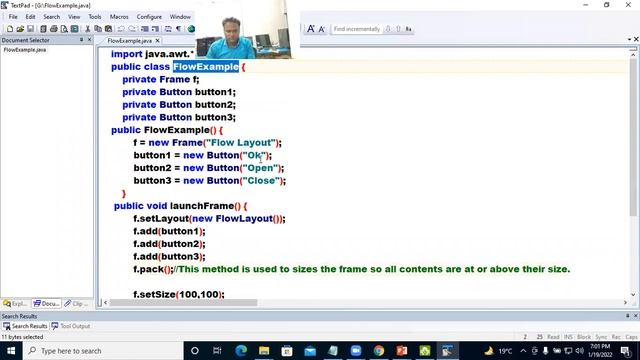The width and height of the screenshot is (640, 360).
Task: Click the horizontal scrollbar thumb
Action: click(x=183, y=302)
